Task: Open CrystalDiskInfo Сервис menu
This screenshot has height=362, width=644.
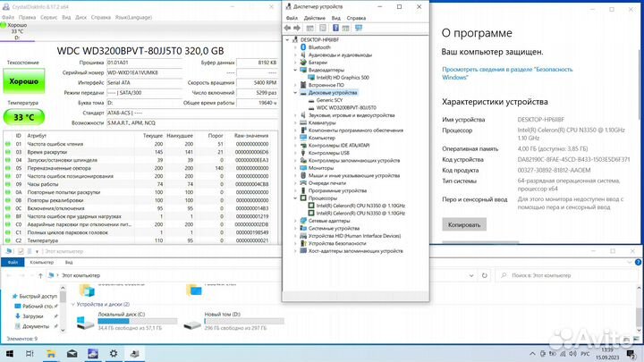Action: pyautogui.click(x=48, y=17)
